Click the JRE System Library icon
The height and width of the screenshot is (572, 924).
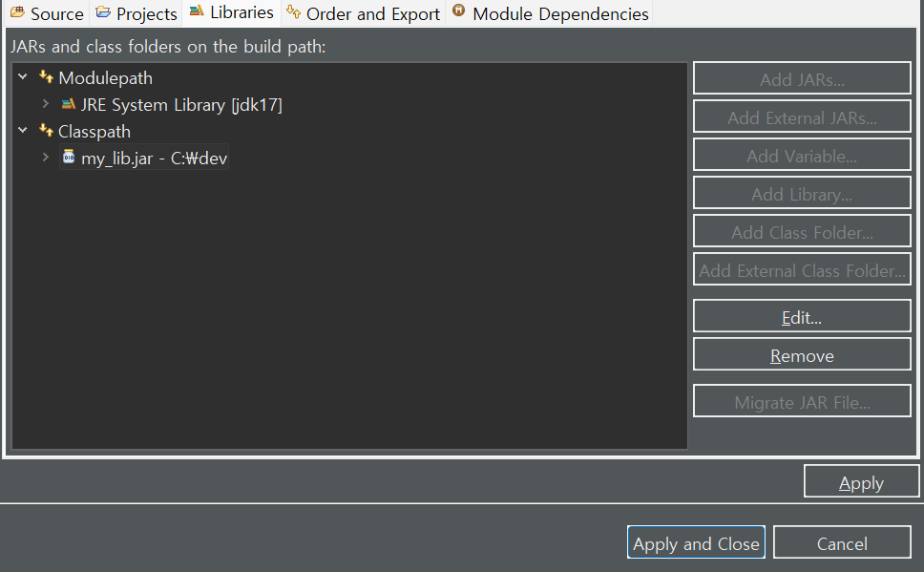pyautogui.click(x=69, y=104)
